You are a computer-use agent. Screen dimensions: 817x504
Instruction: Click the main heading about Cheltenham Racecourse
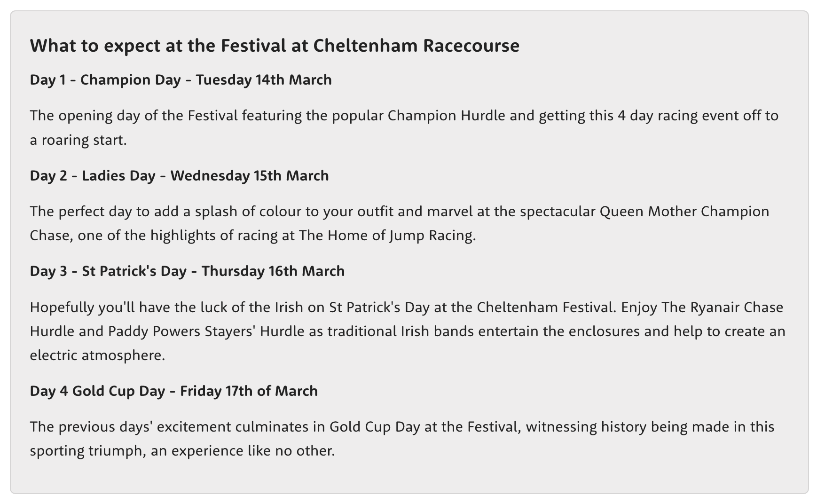click(275, 46)
